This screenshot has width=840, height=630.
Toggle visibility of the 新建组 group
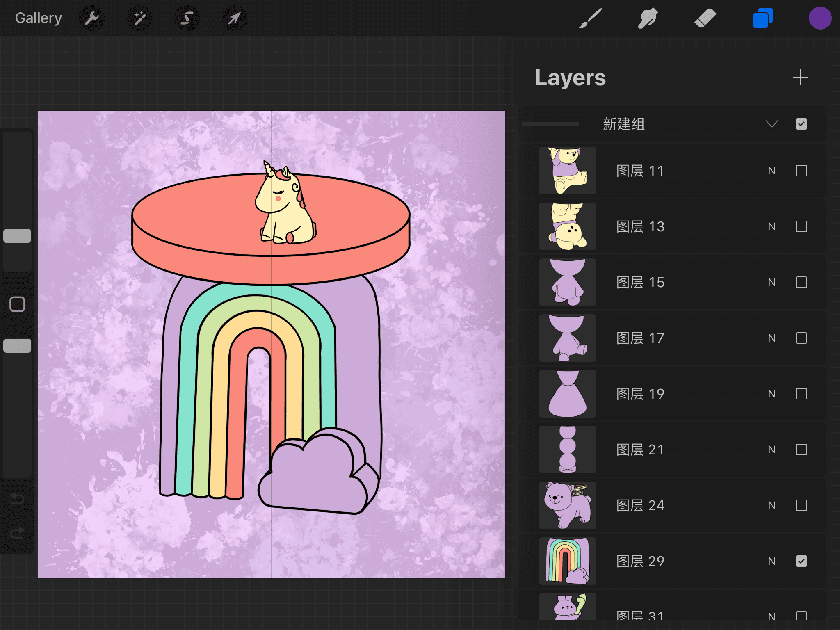801,124
